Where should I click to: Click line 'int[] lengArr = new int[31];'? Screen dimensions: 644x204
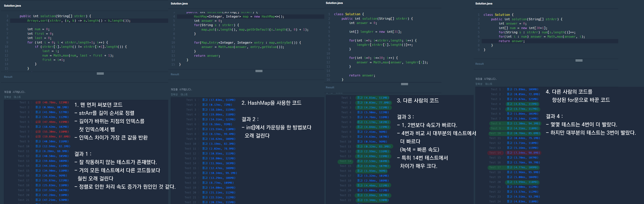coord(375,32)
